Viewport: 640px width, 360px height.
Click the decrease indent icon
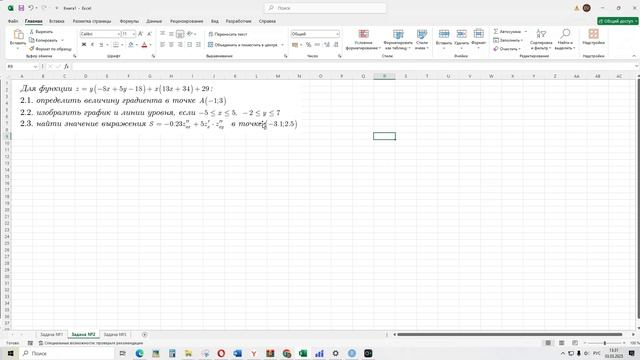pyautogui.click(x=189, y=44)
